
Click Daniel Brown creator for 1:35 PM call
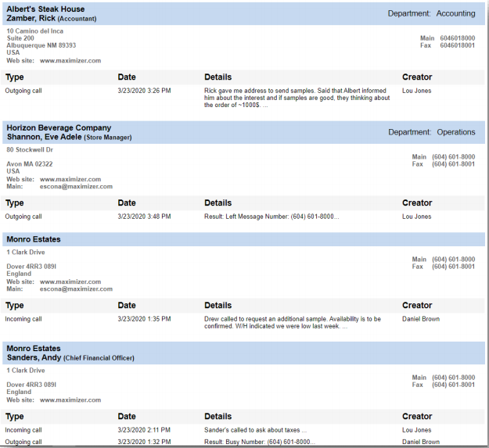[421, 319]
